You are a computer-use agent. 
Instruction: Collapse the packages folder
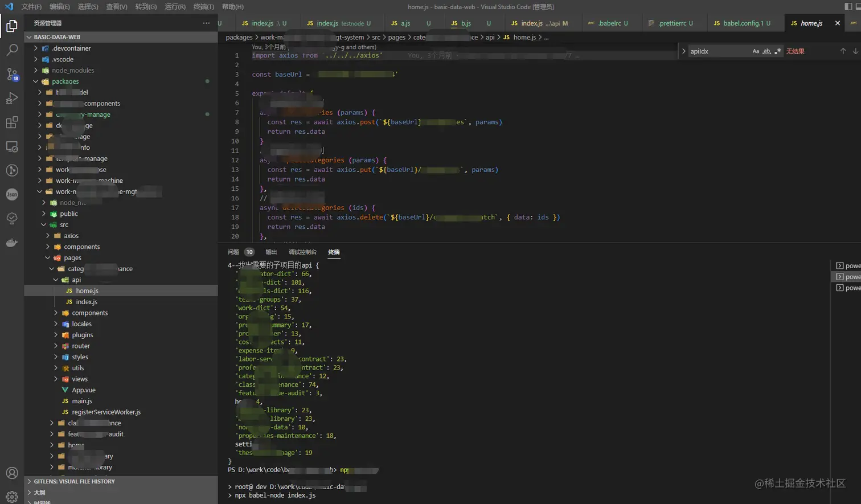[36, 81]
